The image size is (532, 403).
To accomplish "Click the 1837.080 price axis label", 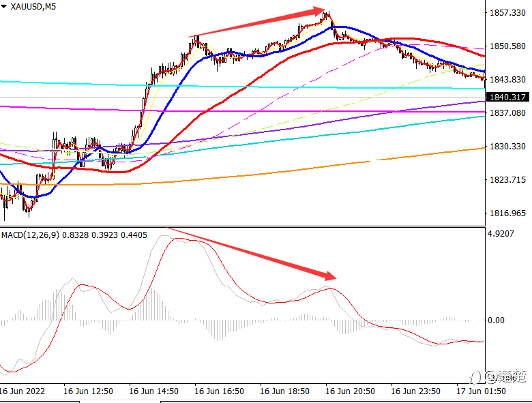I will point(508,113).
